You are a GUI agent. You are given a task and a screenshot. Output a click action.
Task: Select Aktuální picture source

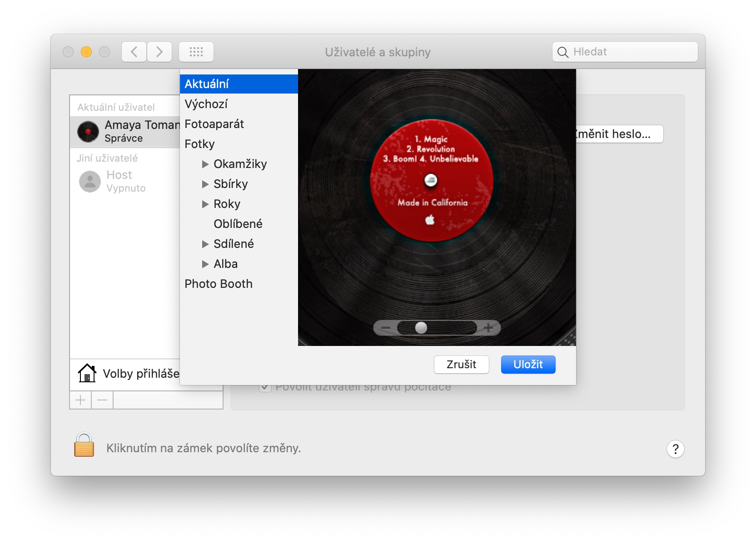coord(239,84)
